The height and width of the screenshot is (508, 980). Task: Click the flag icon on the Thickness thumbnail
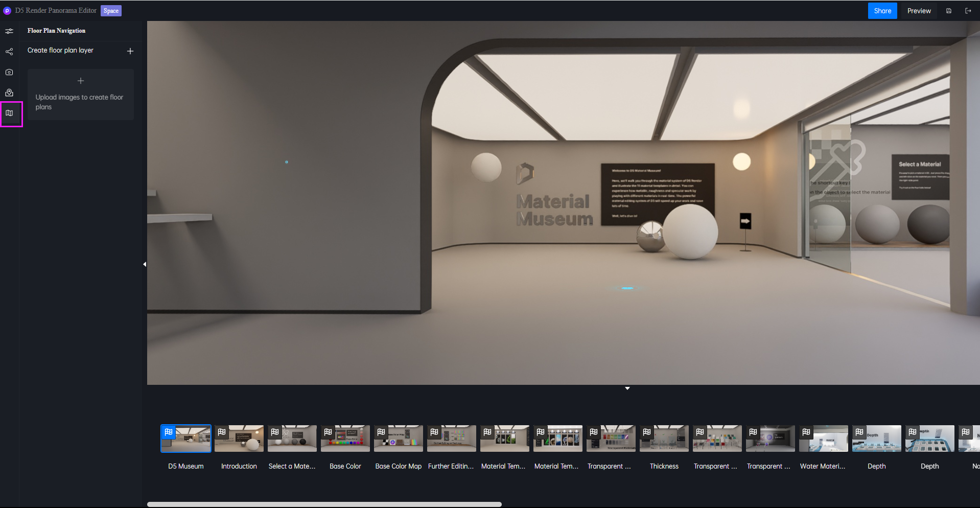pyautogui.click(x=647, y=432)
